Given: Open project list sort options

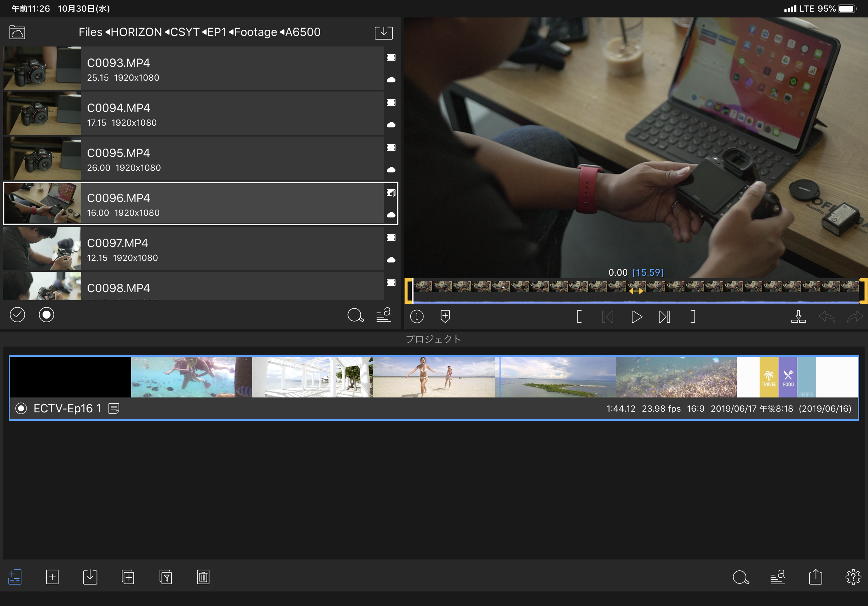Looking at the screenshot, I should click(777, 577).
